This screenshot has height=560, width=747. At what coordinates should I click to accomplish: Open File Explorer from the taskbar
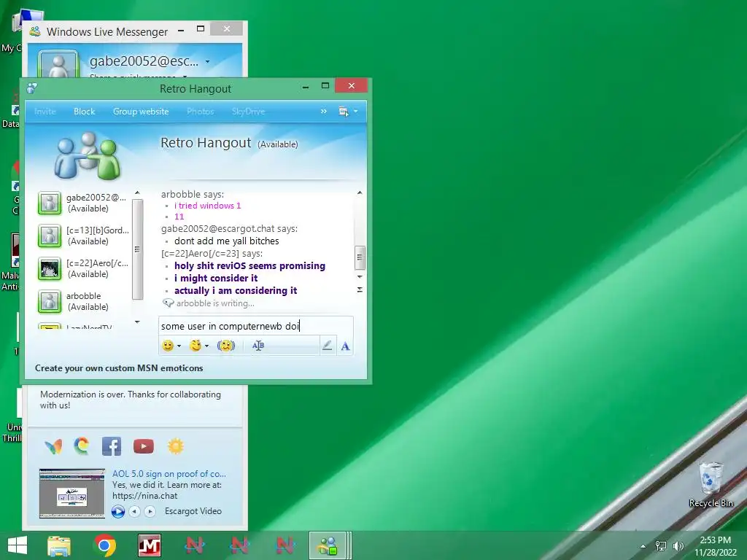click(59, 545)
